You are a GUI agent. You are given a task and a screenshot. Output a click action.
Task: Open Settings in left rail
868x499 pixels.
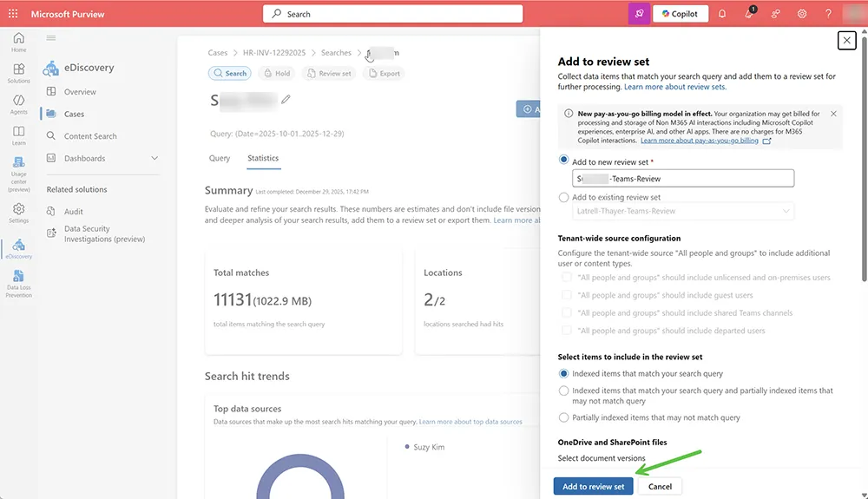click(x=19, y=213)
